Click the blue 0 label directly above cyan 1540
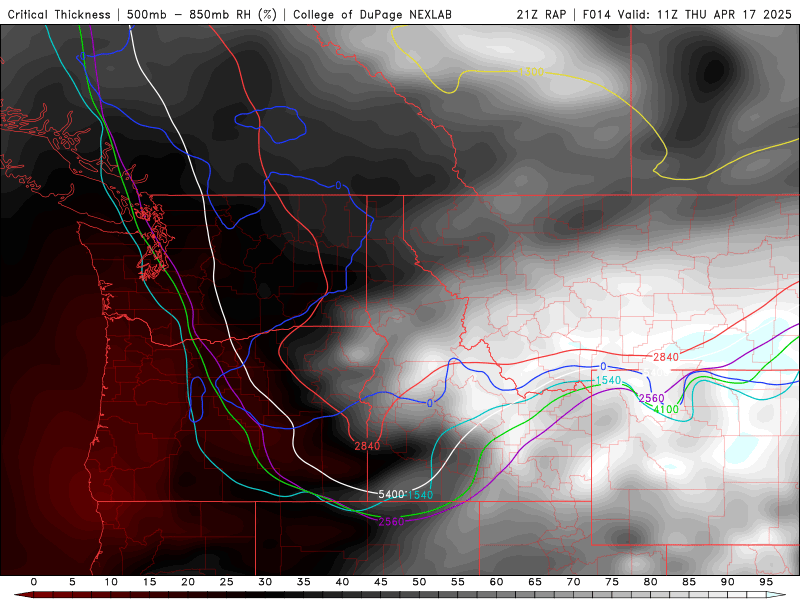Viewport: 800px width, 600px height. coord(604,367)
